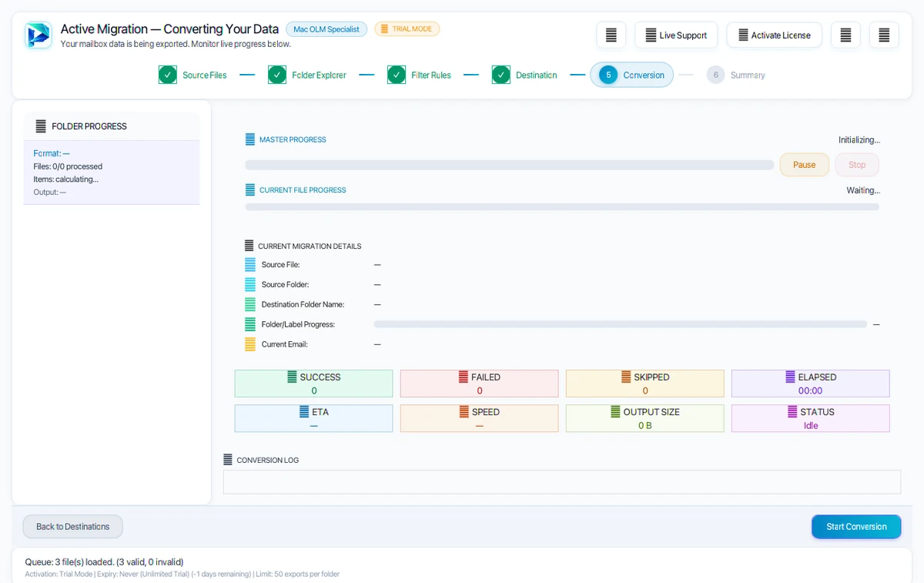The image size is (924, 583).
Task: Go to the Source Files step
Action: pos(192,75)
